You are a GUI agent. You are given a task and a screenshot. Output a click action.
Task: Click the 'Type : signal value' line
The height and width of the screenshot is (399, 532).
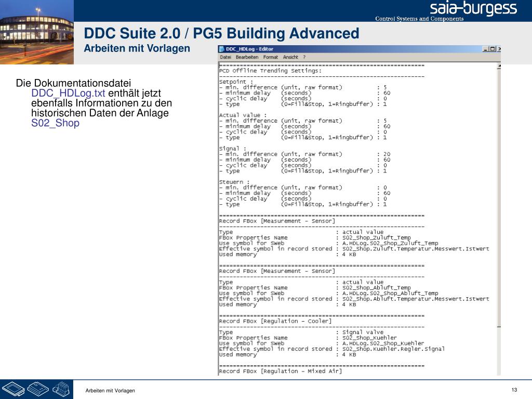coord(301,332)
